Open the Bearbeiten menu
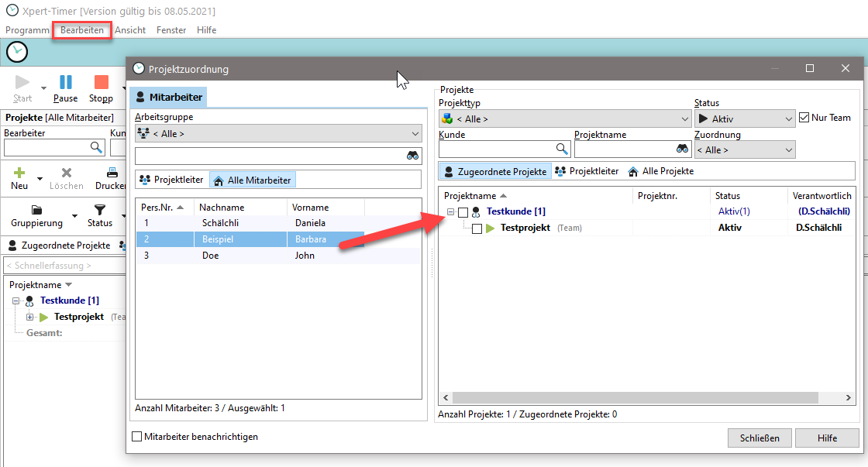Viewport: 868px width, 467px height. point(82,30)
